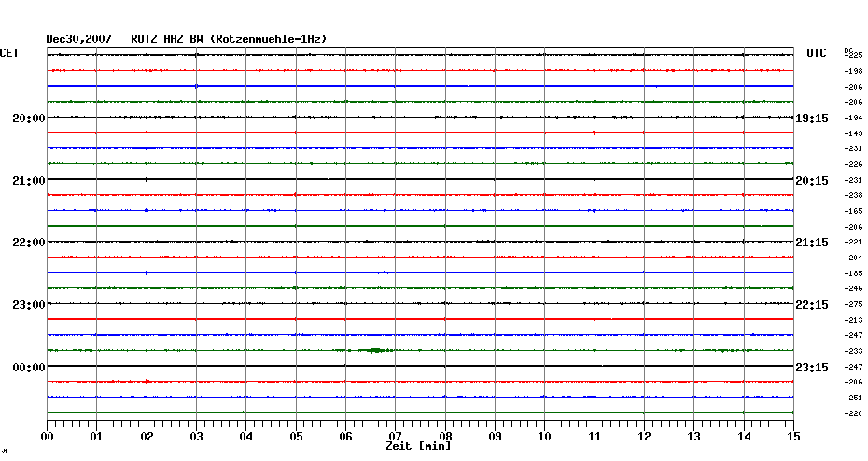Select minute tick label 07 on the axis

(395, 437)
